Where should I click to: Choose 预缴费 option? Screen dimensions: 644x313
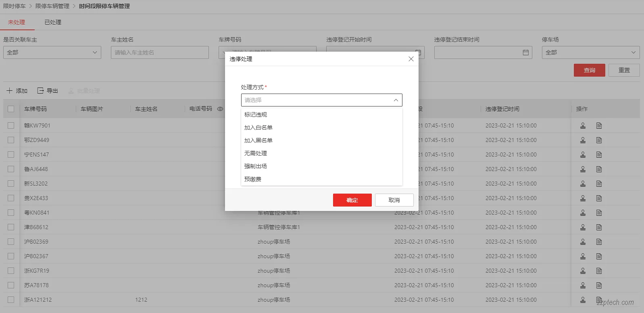click(x=321, y=179)
